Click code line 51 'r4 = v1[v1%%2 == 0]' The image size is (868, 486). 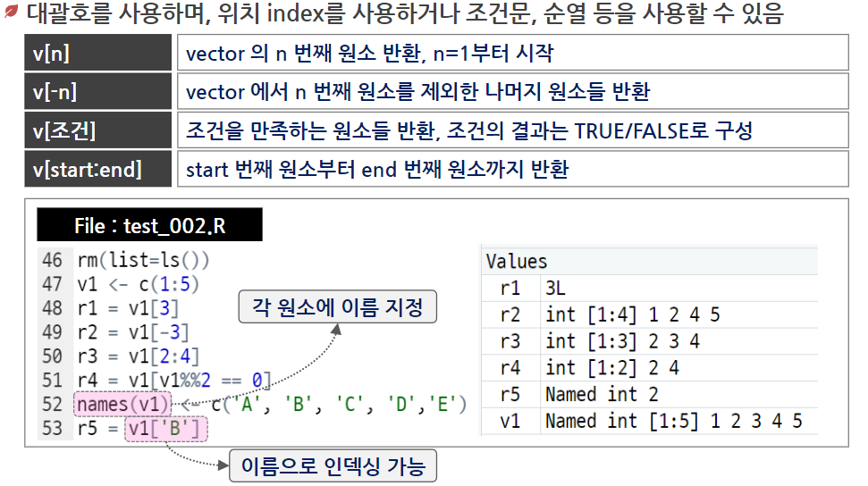click(x=174, y=380)
